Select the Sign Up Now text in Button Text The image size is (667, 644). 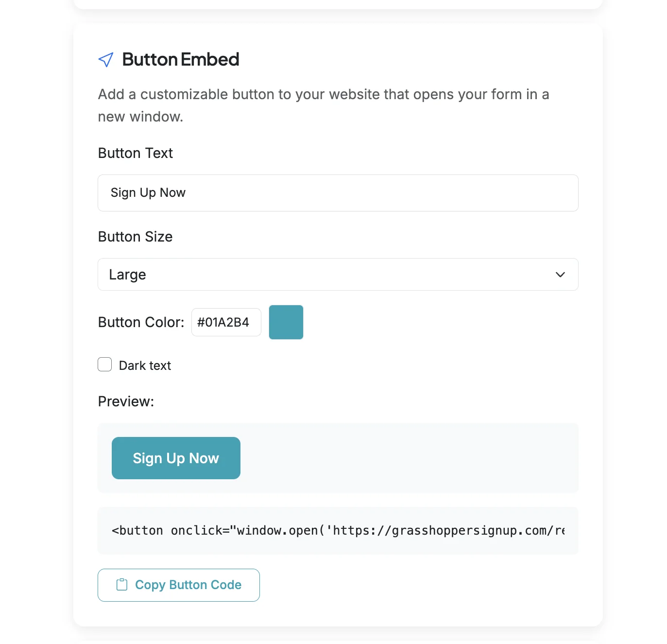pos(148,193)
